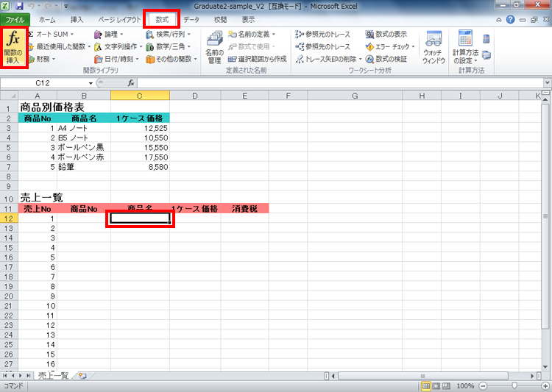Click Evaluate Formula (数式の検証)
552x392 pixels.
[386, 59]
